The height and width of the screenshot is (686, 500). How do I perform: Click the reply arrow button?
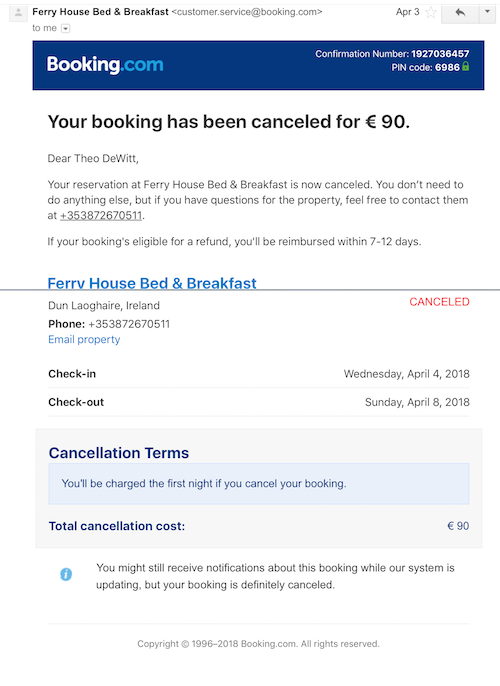pyautogui.click(x=460, y=12)
